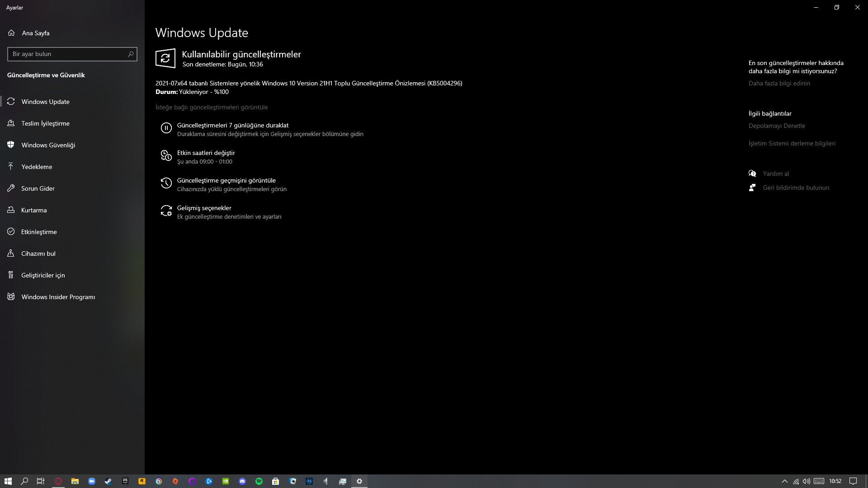Open Kurtarma settings page

point(34,210)
